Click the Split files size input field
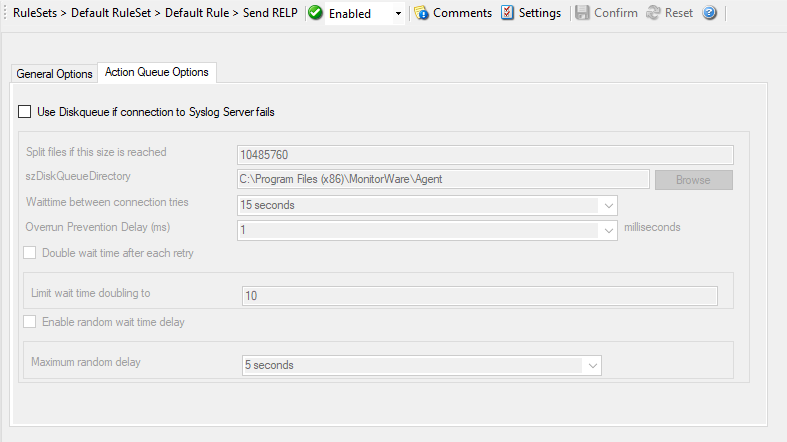The width and height of the screenshot is (787, 442). [x=485, y=155]
